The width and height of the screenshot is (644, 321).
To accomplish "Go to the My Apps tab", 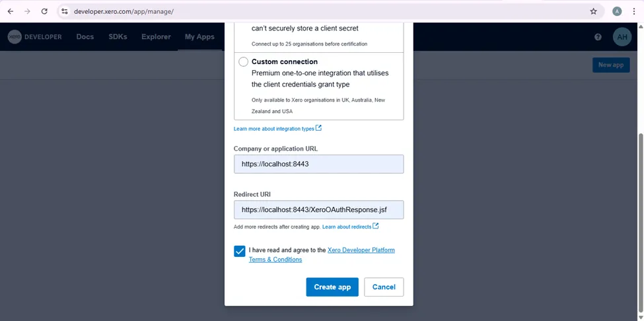I will click(x=199, y=37).
